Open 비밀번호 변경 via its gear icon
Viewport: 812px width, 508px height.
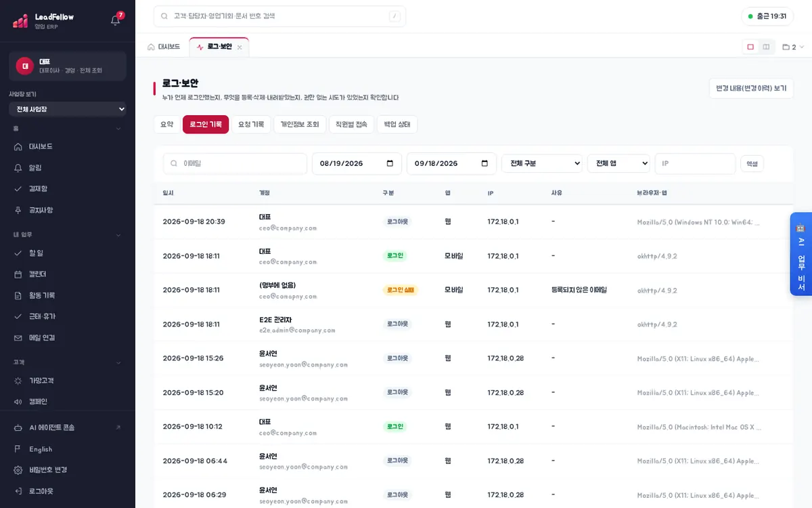(18, 470)
